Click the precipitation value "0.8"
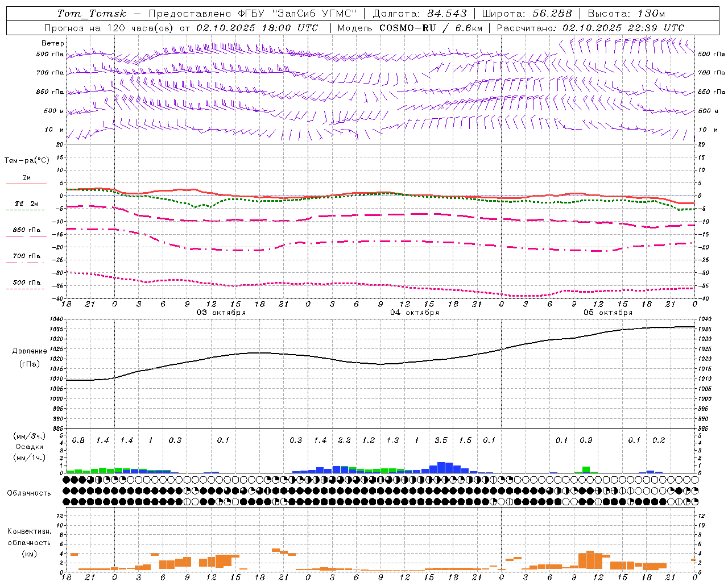 click(78, 440)
